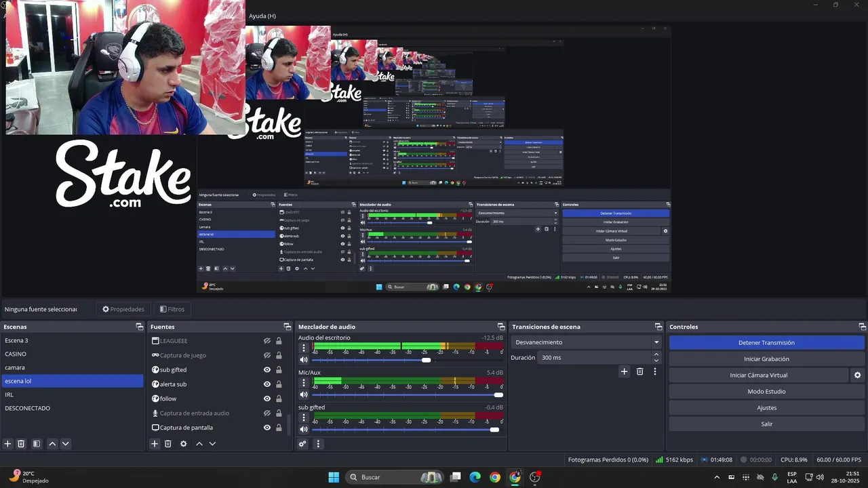Open Mic/Aux options three-dots menu

[304, 382]
